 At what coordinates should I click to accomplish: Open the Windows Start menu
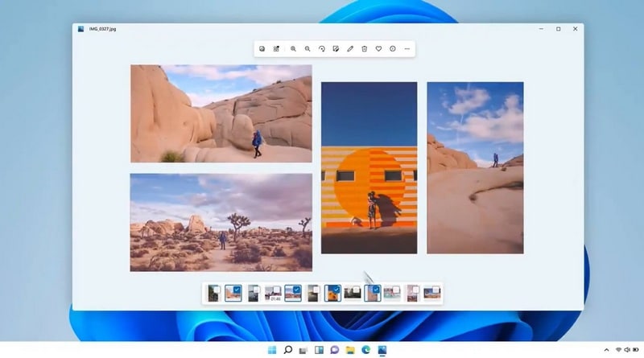click(x=272, y=350)
